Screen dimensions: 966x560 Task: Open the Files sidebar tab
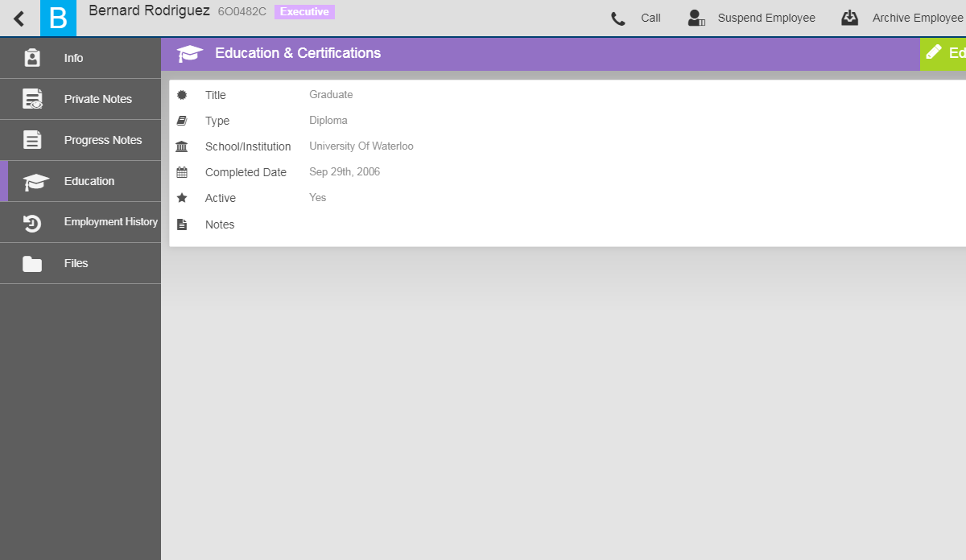[x=80, y=263]
